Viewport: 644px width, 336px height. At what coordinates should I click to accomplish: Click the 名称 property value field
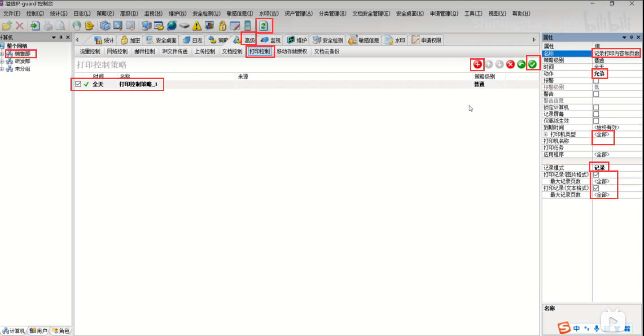point(617,53)
